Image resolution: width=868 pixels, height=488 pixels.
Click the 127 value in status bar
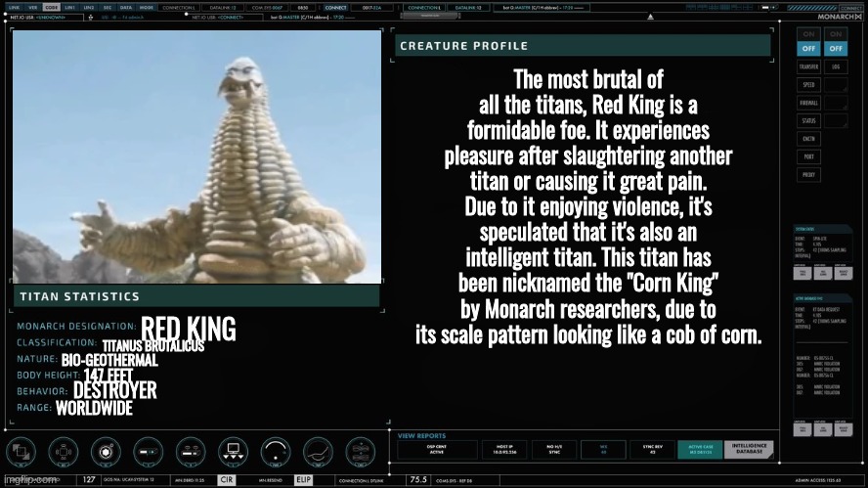[x=89, y=480]
